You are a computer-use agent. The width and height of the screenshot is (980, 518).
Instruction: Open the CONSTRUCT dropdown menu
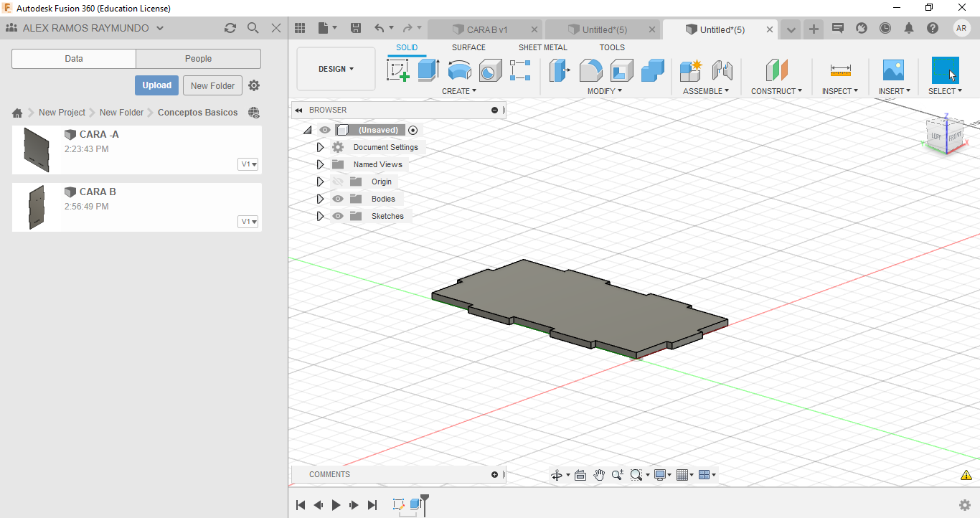[x=776, y=91]
